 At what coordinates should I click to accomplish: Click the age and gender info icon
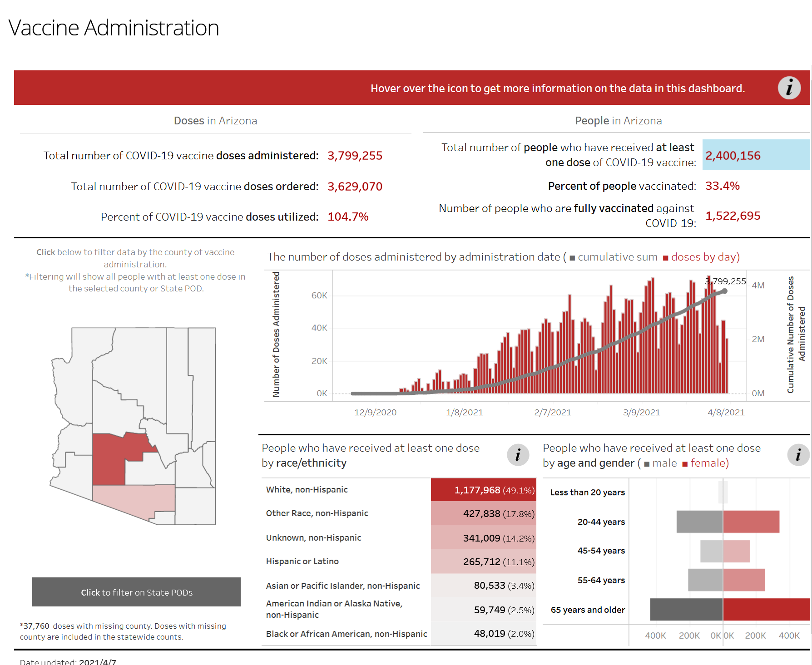798,455
